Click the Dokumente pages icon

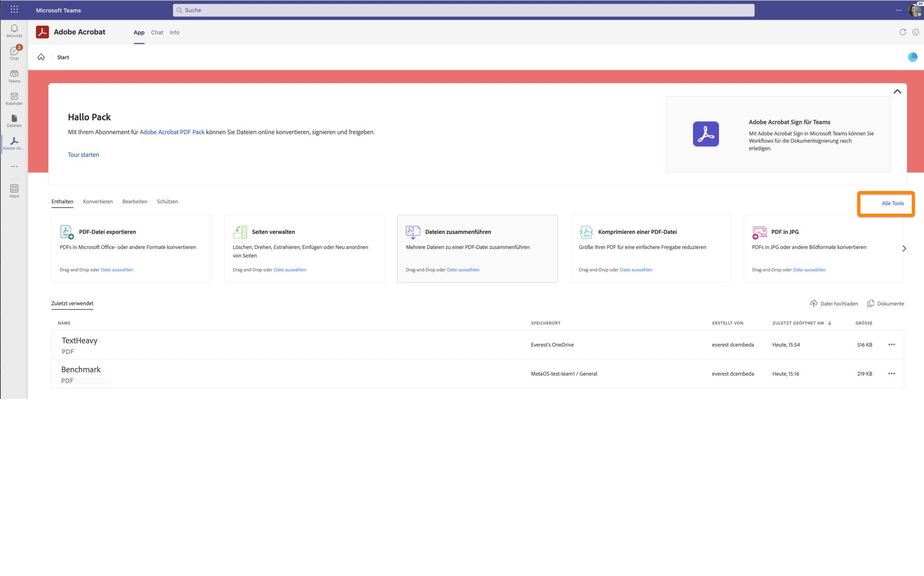[x=871, y=303]
